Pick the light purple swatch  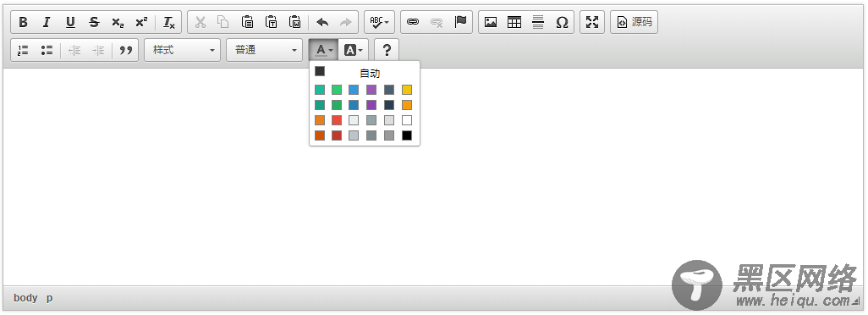click(x=371, y=90)
